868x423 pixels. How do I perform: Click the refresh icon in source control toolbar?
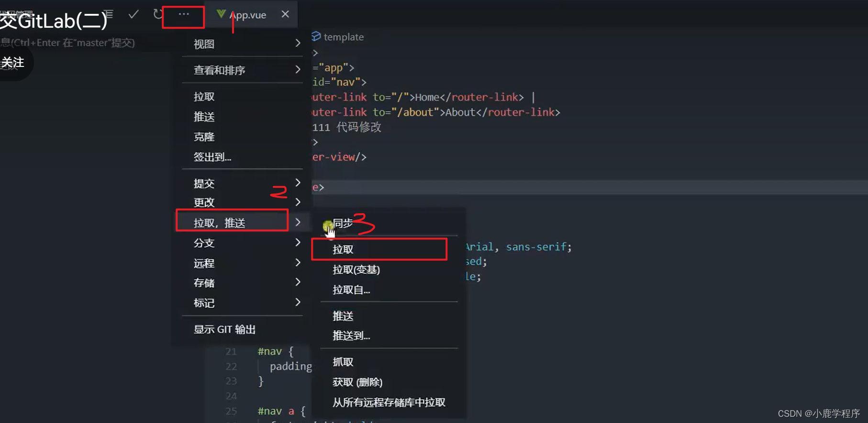point(157,14)
